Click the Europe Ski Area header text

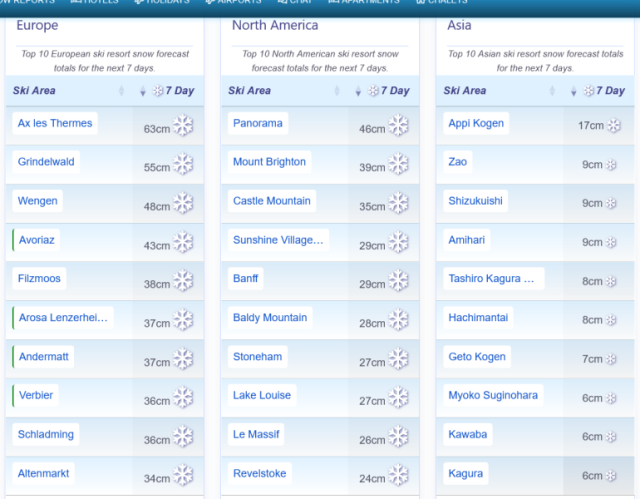34,91
